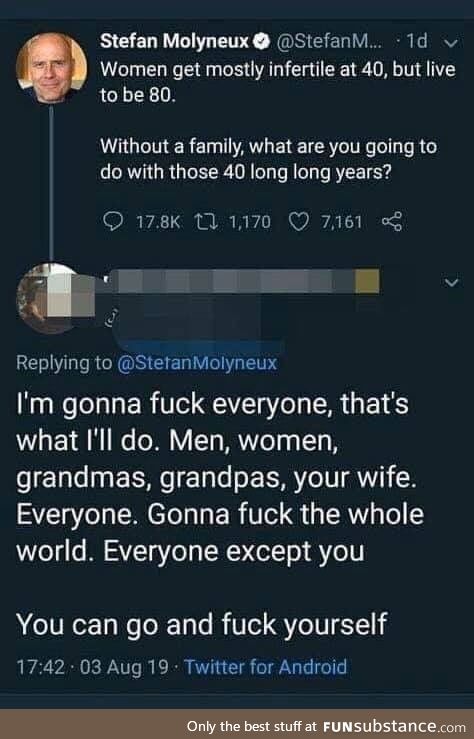Click the retweet arrows icon

point(206,221)
